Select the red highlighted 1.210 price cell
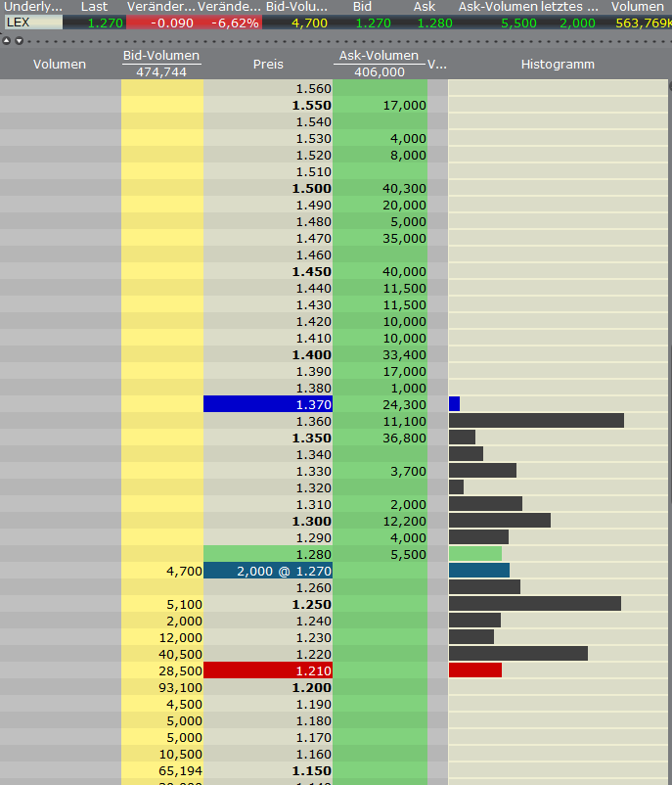 coord(268,670)
